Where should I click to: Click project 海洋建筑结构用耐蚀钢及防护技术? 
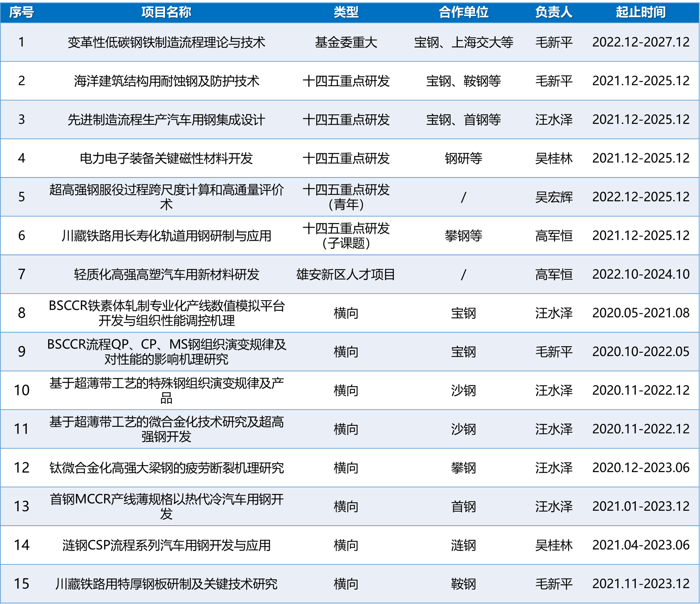[x=166, y=81]
